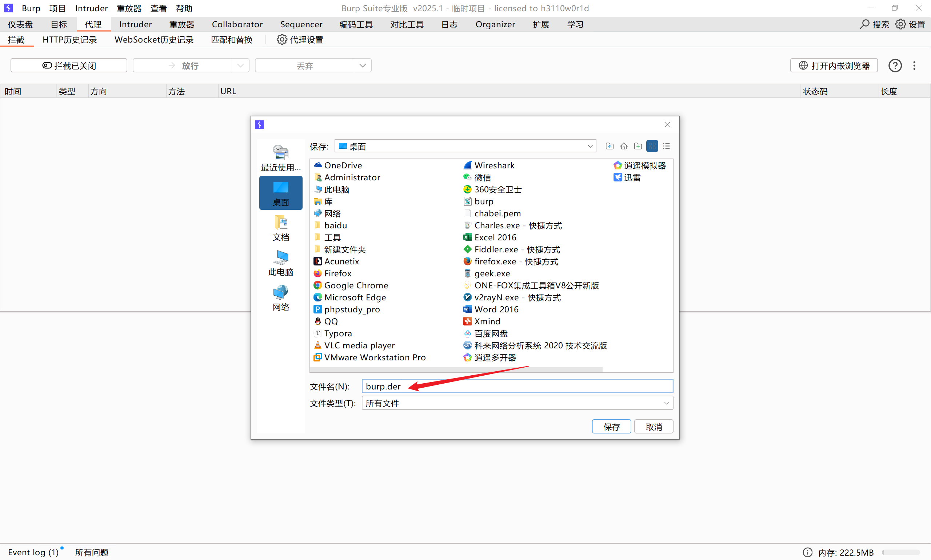Jump to home directory in save dialog

pos(623,146)
